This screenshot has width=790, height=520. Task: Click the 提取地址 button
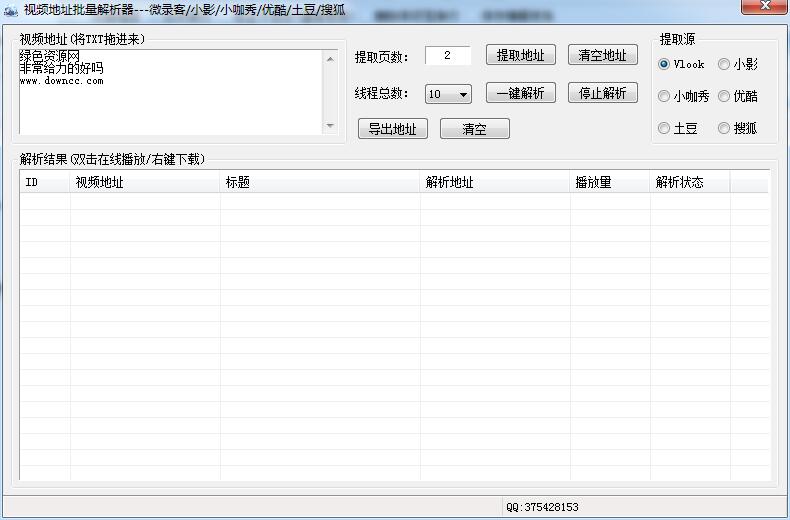[521, 55]
